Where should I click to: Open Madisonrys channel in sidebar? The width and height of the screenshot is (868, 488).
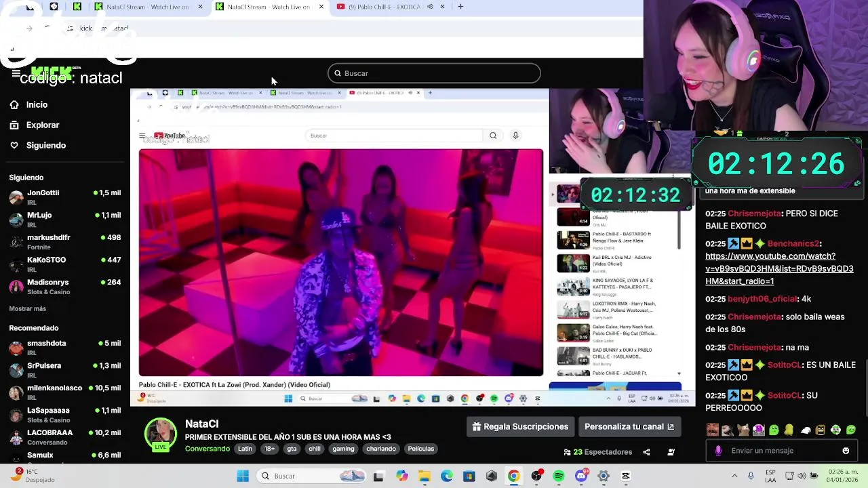(65, 286)
